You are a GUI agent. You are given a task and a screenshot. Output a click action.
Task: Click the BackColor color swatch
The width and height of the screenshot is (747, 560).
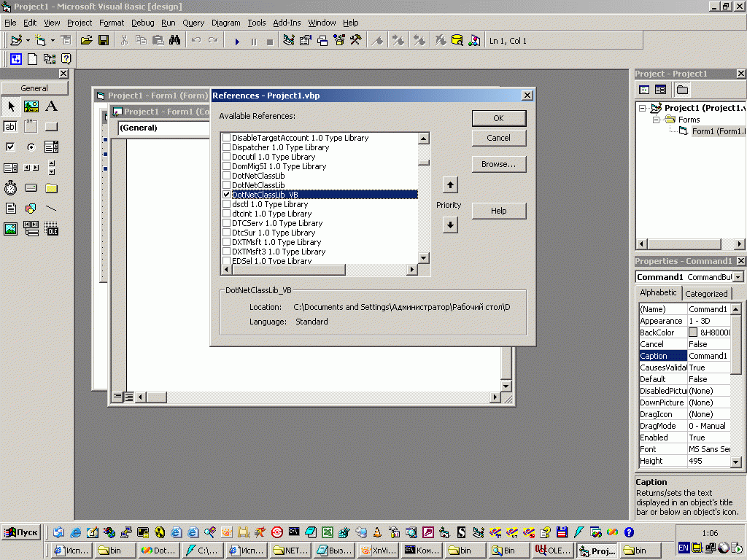(x=693, y=332)
